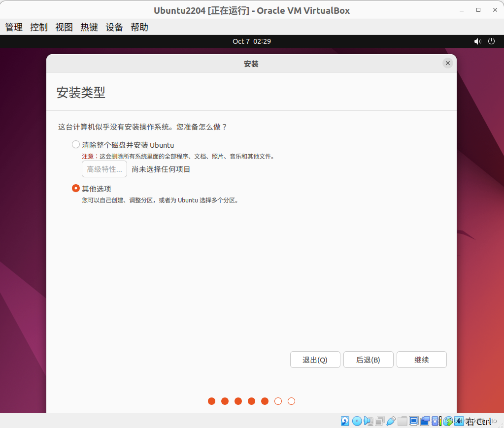Click the shared folders status icon

403,421
